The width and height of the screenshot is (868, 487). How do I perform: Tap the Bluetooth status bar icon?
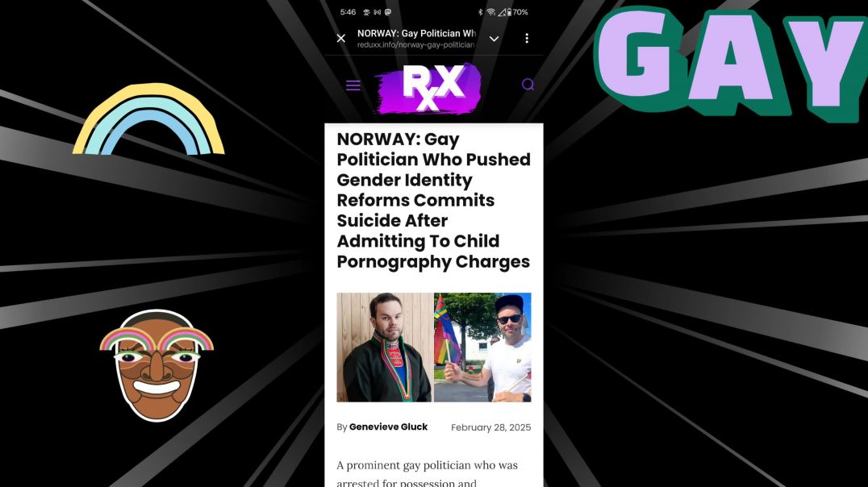pyautogui.click(x=480, y=12)
